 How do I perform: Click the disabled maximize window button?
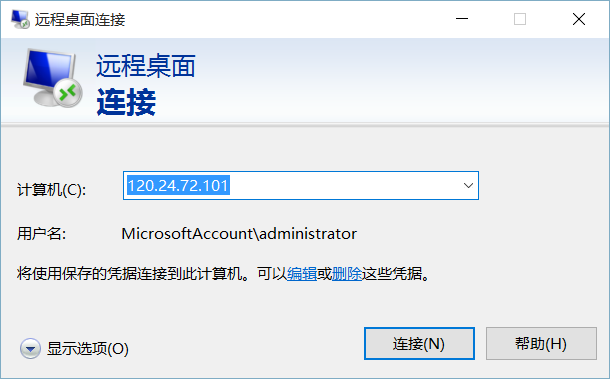(520, 19)
